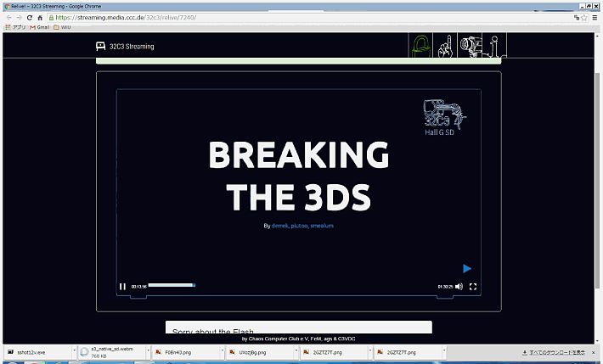Click the BREAKING THE 3DS slide title

click(x=299, y=176)
